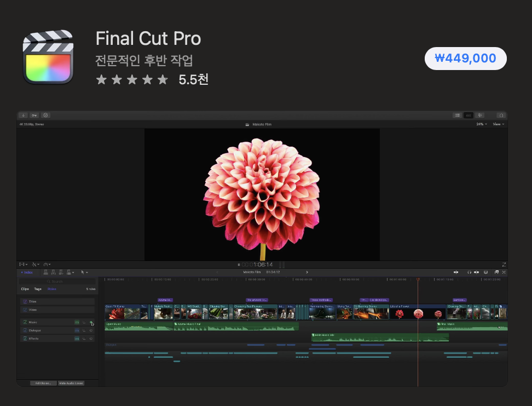Screen dimensions: 532x406
Task: Show the browser panel grid icon
Action: click(458, 115)
